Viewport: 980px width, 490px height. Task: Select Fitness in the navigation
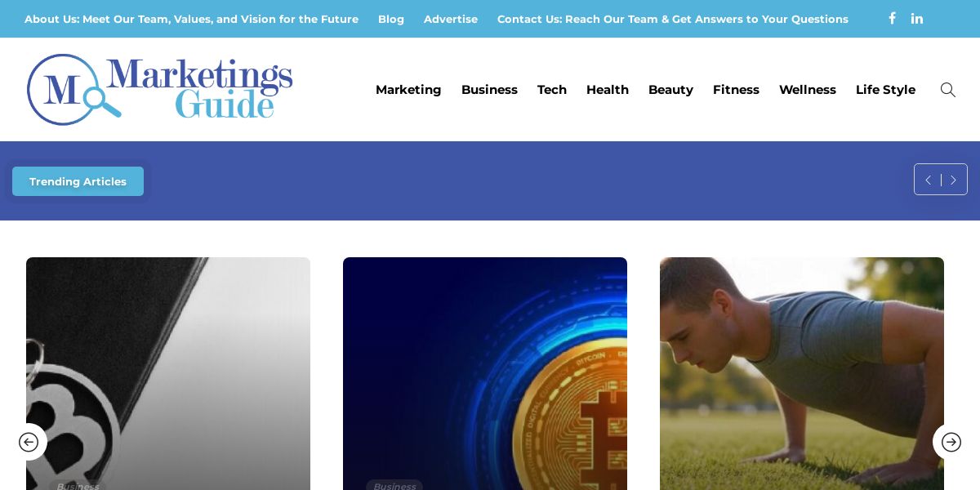(x=736, y=90)
